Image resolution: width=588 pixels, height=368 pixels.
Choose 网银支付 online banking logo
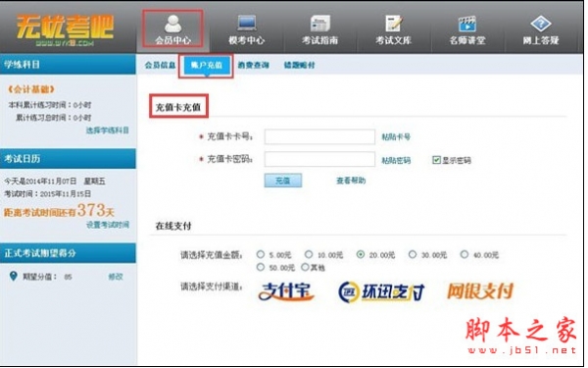(x=480, y=291)
